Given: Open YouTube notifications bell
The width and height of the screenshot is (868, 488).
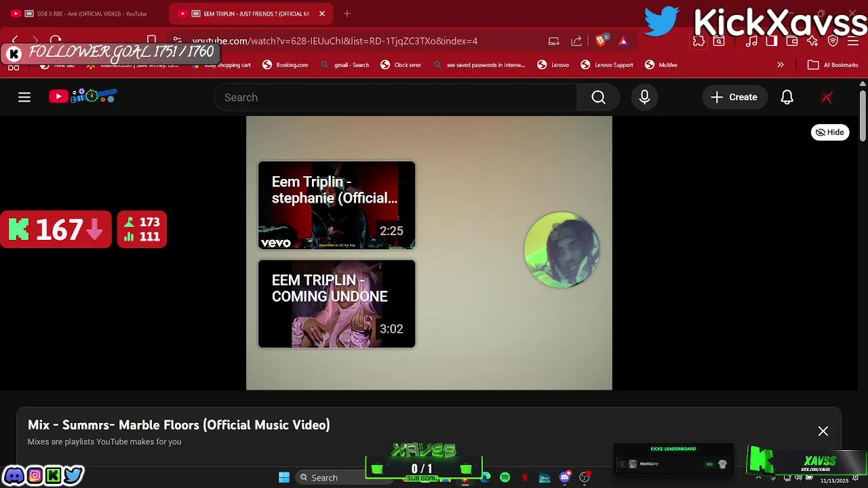Looking at the screenshot, I should [x=787, y=98].
